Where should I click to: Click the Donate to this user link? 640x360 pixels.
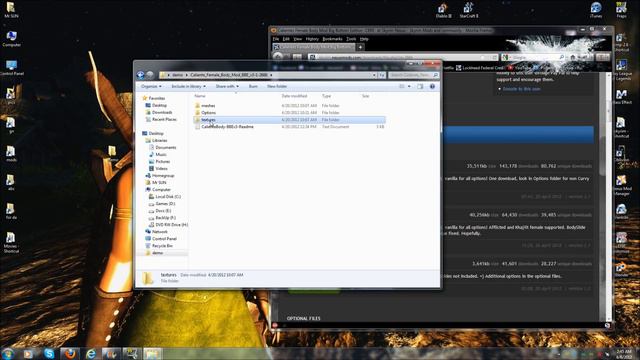pos(521,89)
